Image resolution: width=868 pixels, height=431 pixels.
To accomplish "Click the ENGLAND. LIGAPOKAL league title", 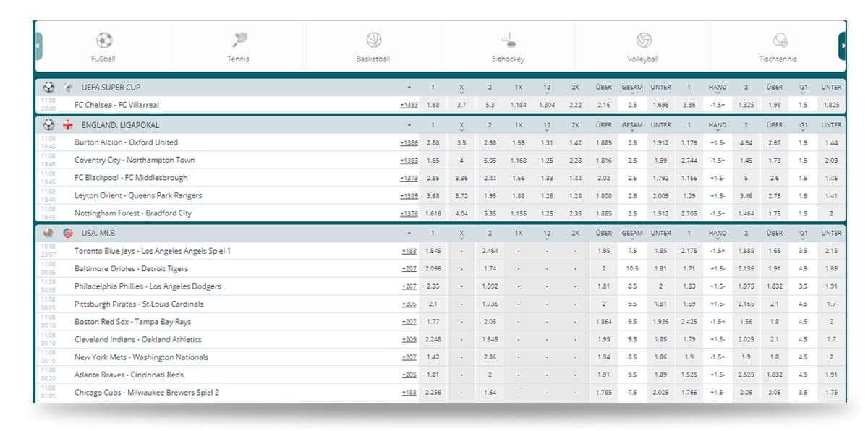I will point(120,125).
